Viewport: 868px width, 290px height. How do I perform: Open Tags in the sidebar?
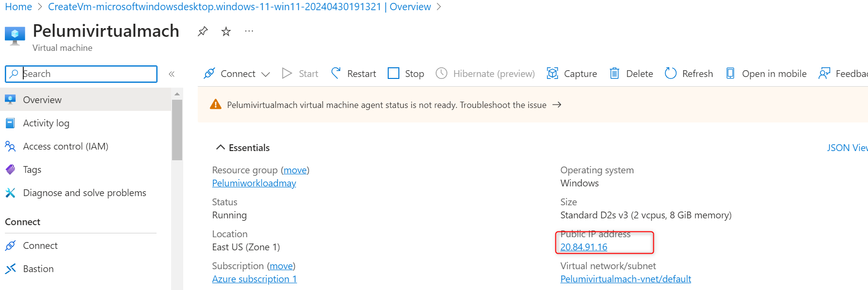click(x=86, y=169)
